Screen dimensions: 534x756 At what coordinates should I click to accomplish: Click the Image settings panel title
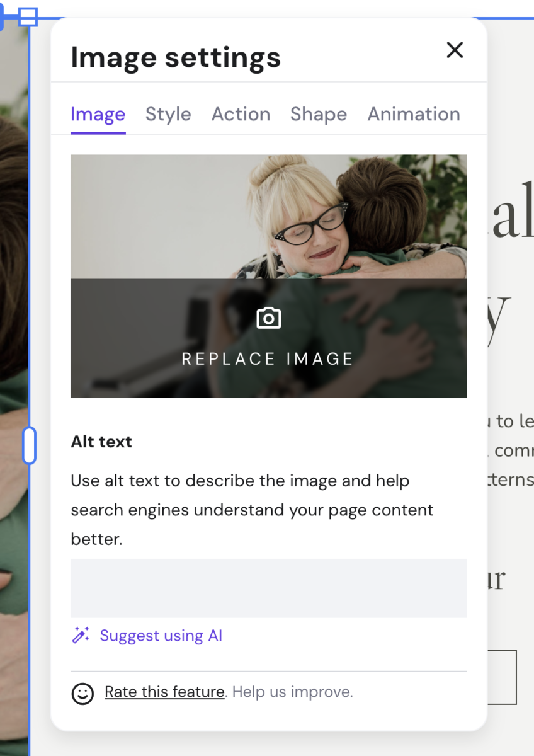pos(176,57)
